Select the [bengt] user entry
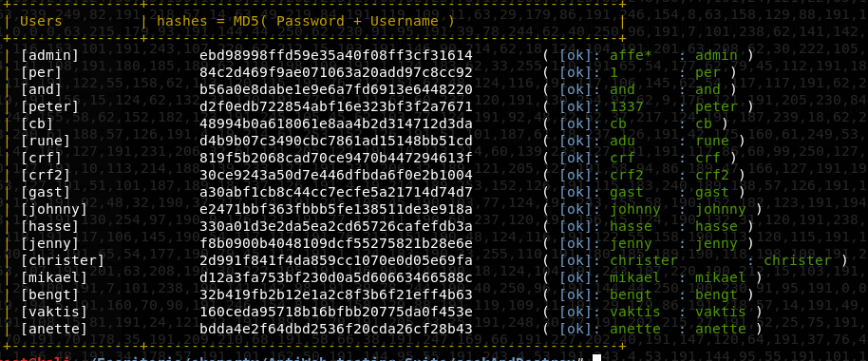868x361 pixels. click(50, 295)
